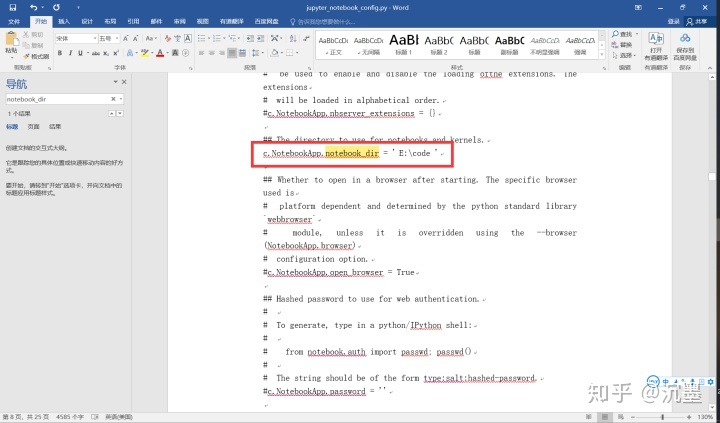Switch to the Baidu Netdisk (百度网盘) tab
The height and width of the screenshot is (423, 720).
tap(267, 22)
